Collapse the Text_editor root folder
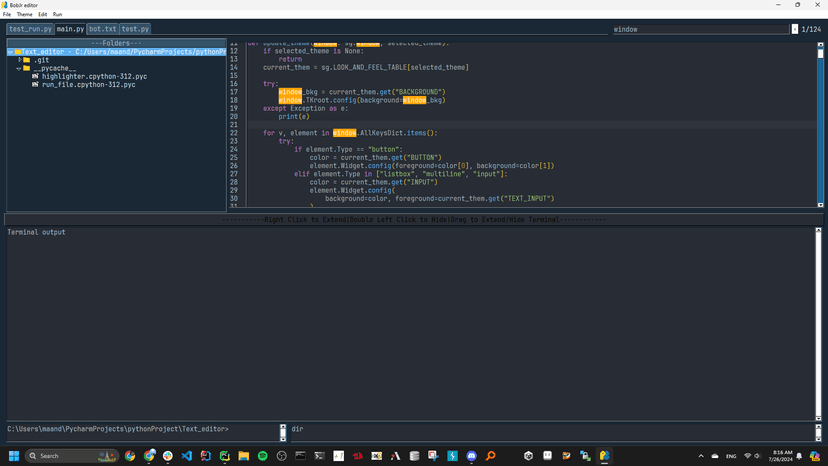Screen dimensions: 828x466 coord(11,52)
